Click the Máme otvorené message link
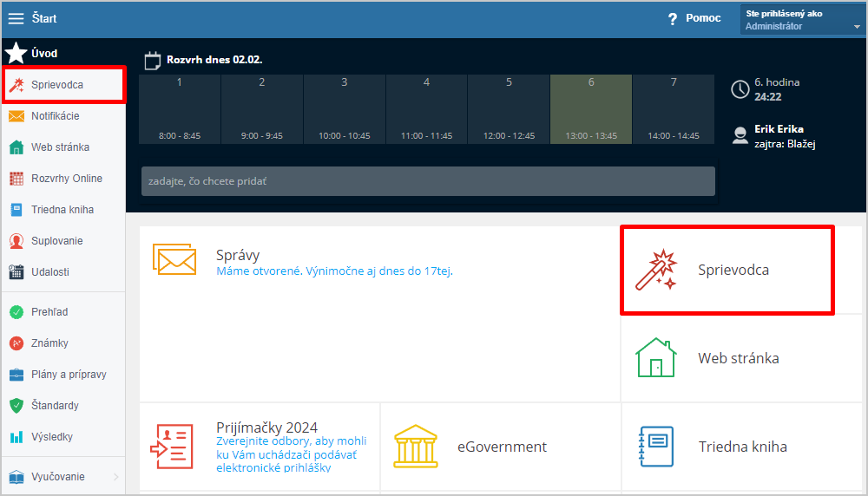Screen dimensions: 868x496 [334, 271]
